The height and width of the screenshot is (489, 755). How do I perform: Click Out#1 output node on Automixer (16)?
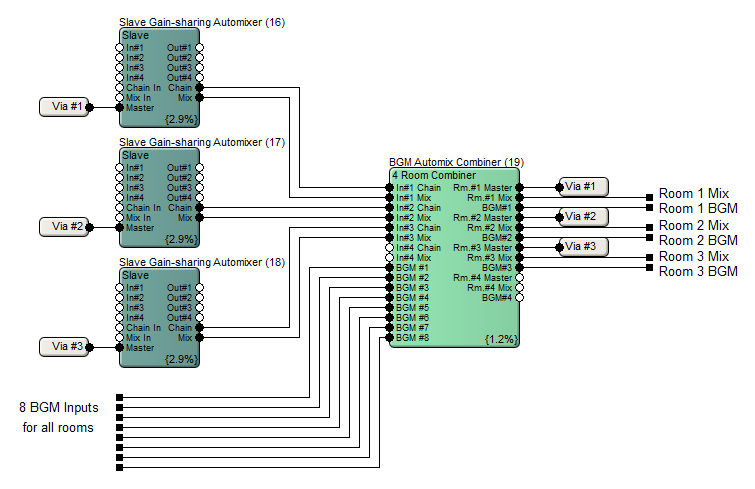pos(199,48)
